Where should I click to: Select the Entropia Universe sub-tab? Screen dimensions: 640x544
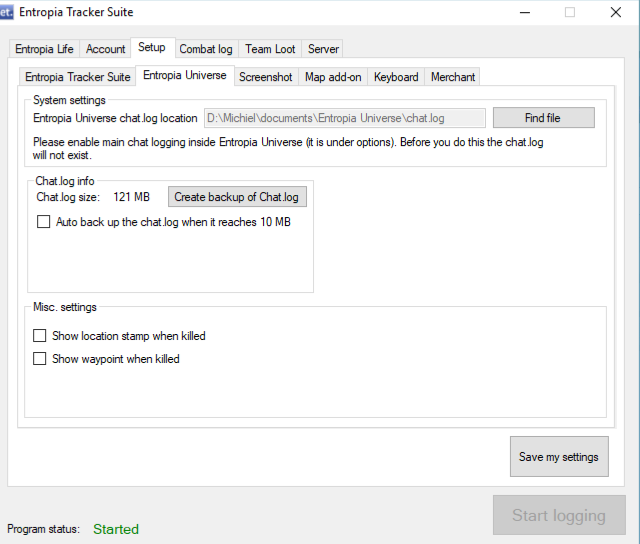point(184,75)
